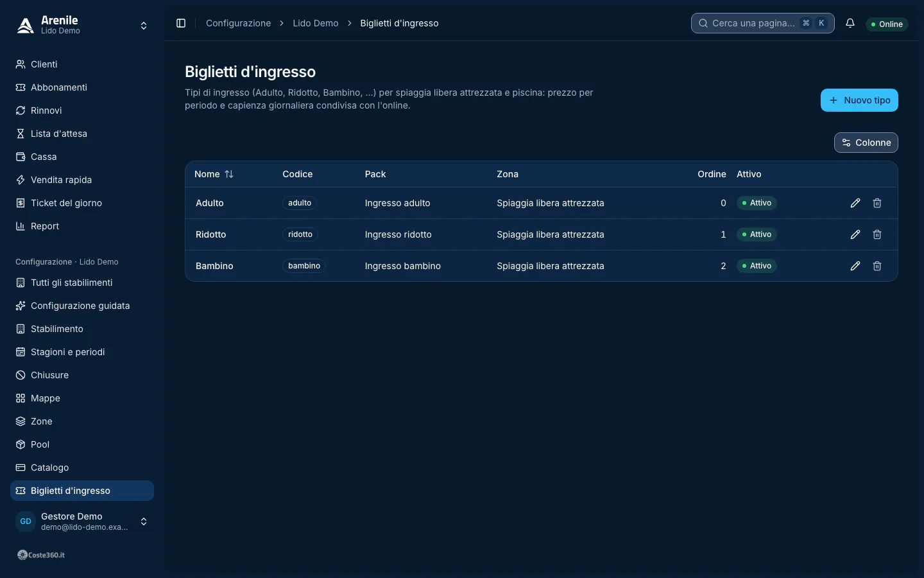Toggle the sidebar panel icon
Screen dimensions: 924x578
click(x=181, y=23)
